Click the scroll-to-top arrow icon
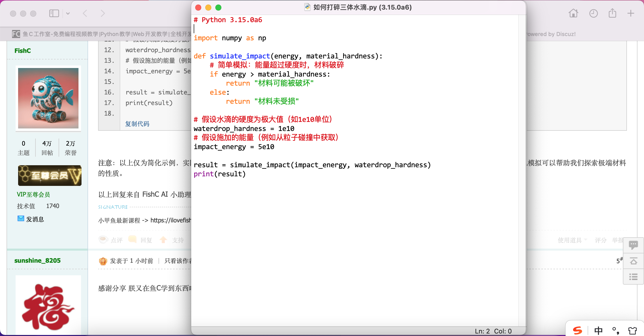 (633, 261)
